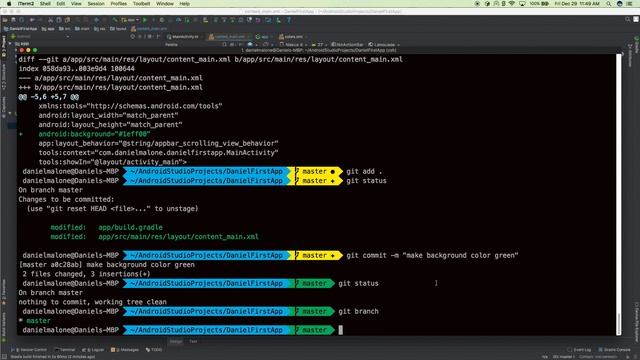Select the res breadcrumb in navigation bar

[x=100, y=29]
